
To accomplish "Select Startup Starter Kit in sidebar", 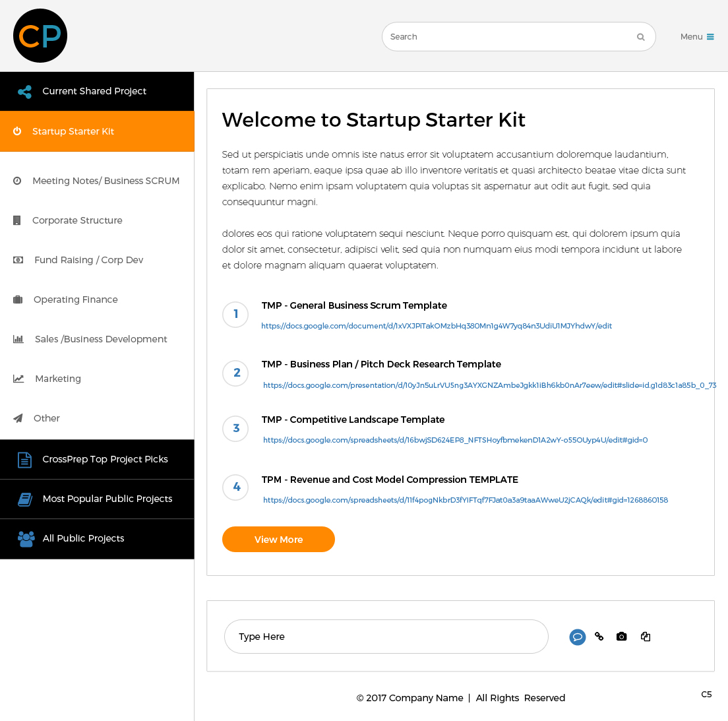I will click(97, 131).
